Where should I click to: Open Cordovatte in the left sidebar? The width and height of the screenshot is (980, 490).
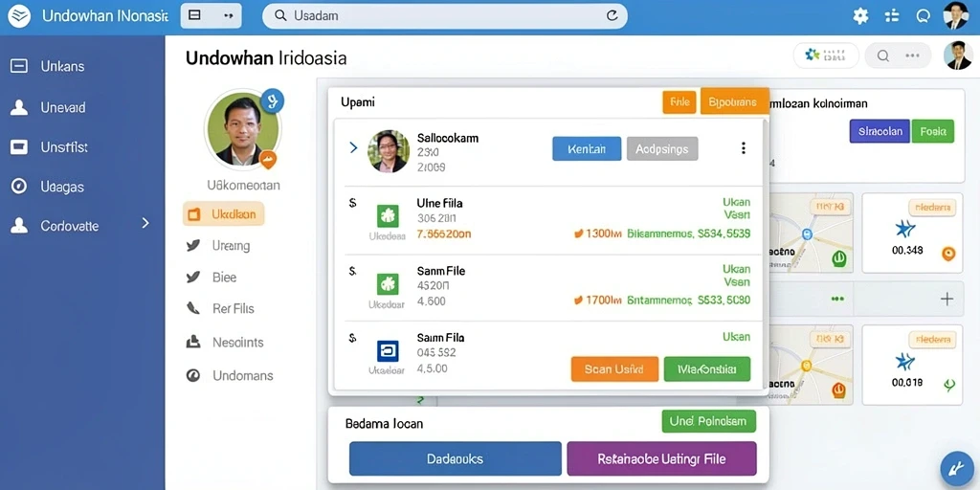(69, 226)
